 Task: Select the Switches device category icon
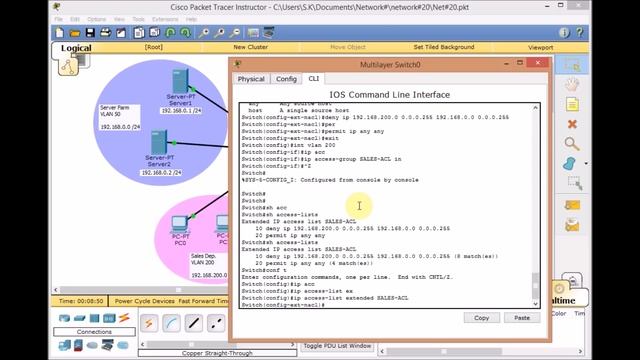tap(80, 318)
